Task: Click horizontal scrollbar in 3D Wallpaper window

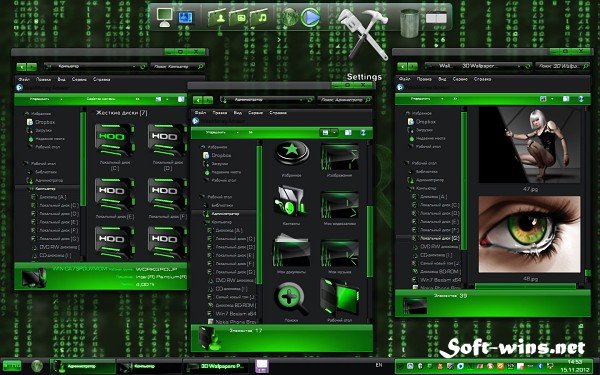Action: tap(525, 286)
